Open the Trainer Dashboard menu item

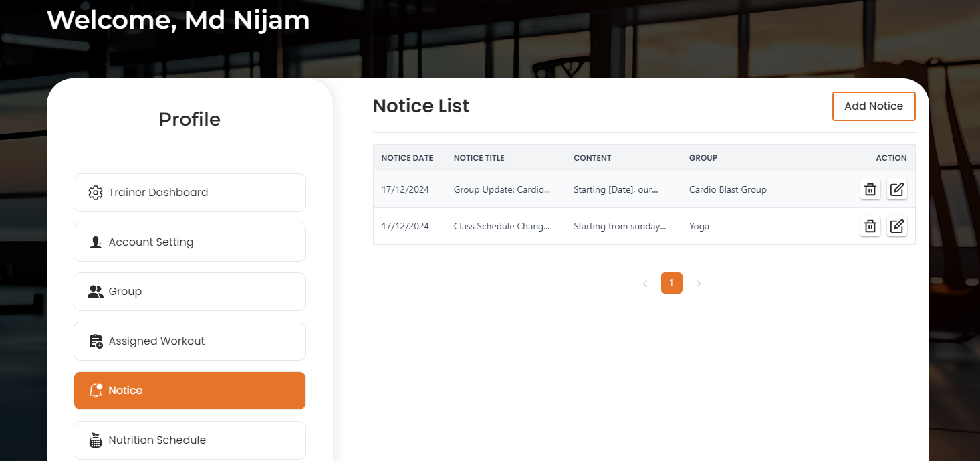tap(190, 193)
